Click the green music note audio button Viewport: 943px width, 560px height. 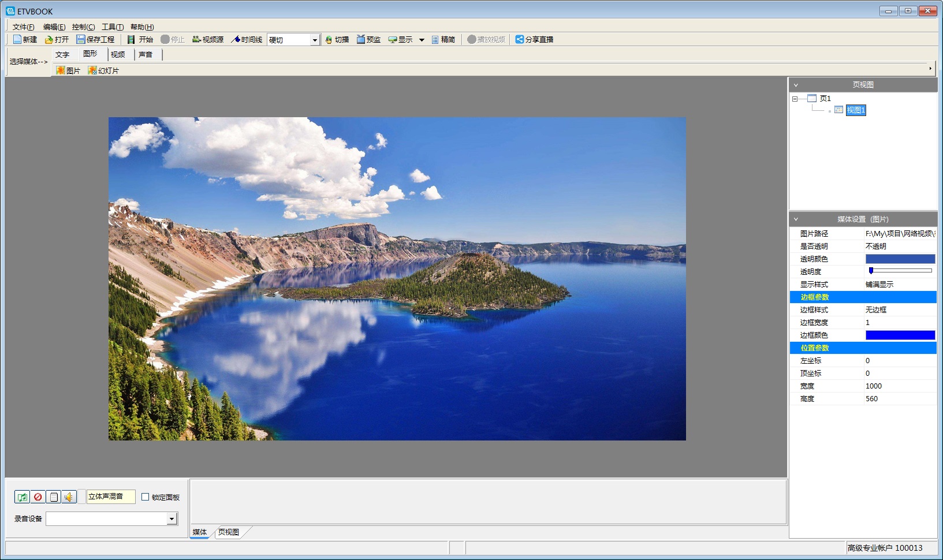coord(22,496)
